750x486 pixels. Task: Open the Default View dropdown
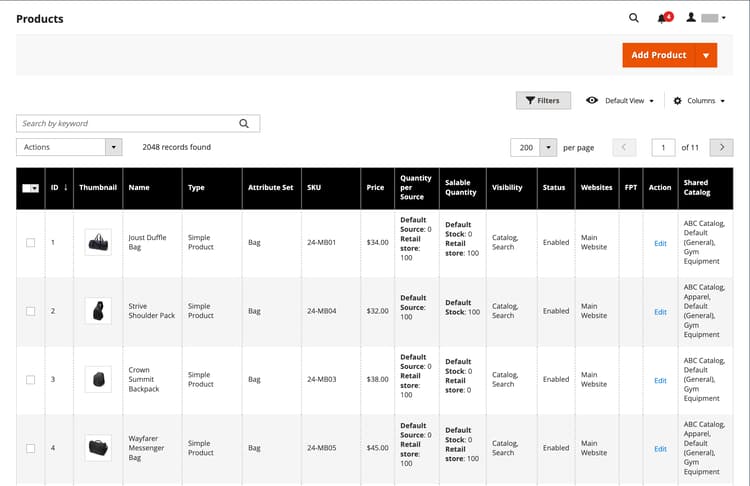point(620,100)
